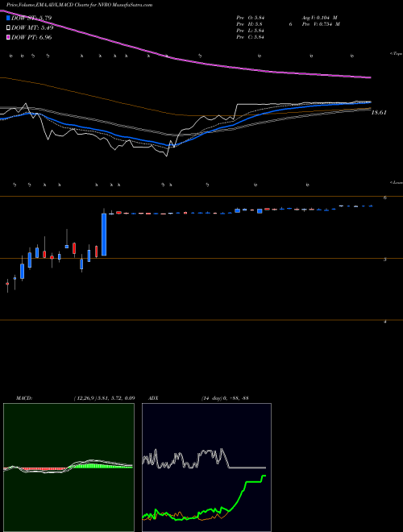The image size is (403, 532).
Task: Select the "DOW ST: 5.79" legend text
Action: pyautogui.click(x=31, y=18)
